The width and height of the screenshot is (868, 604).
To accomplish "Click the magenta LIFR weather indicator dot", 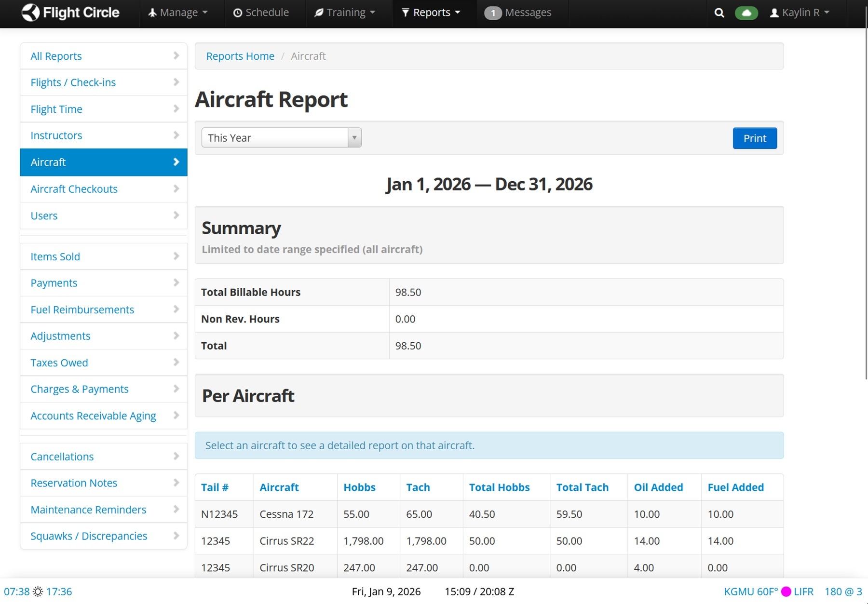I will 786,591.
